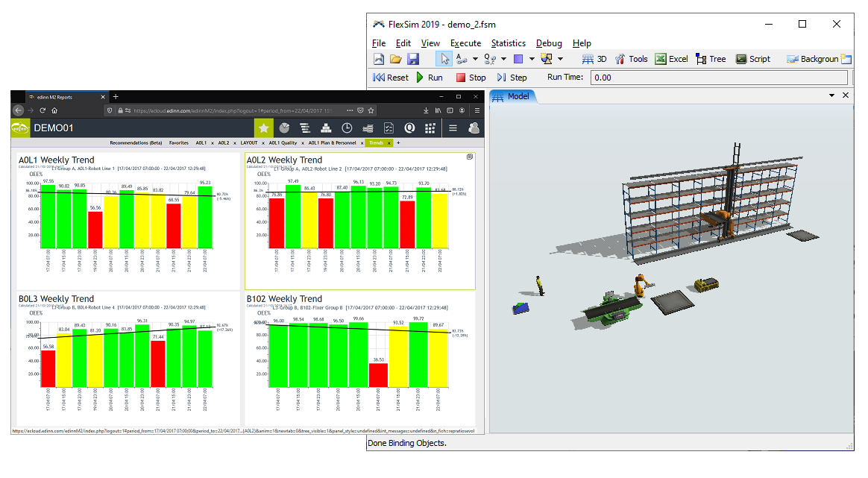Open the Tools toolbar button
The height and width of the screenshot is (478, 868).
pyautogui.click(x=631, y=59)
